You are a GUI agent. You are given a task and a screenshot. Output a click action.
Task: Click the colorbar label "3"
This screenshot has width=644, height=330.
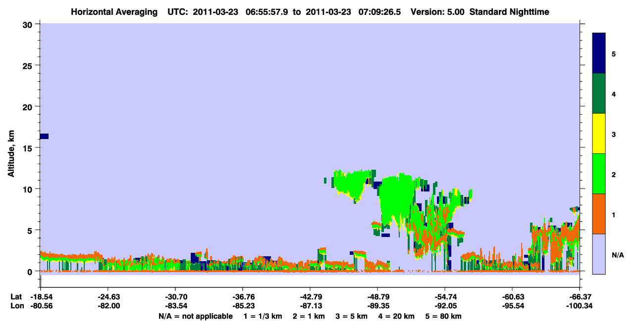pyautogui.click(x=613, y=135)
